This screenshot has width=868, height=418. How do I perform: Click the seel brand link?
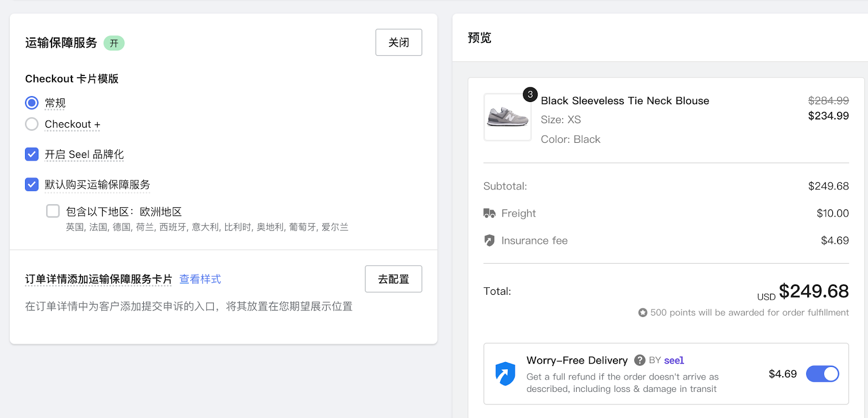click(674, 360)
